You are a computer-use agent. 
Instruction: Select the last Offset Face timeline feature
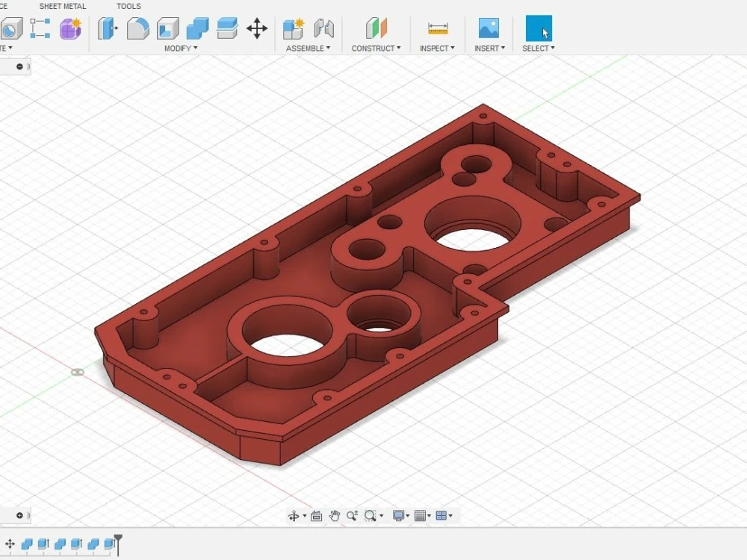click(109, 544)
